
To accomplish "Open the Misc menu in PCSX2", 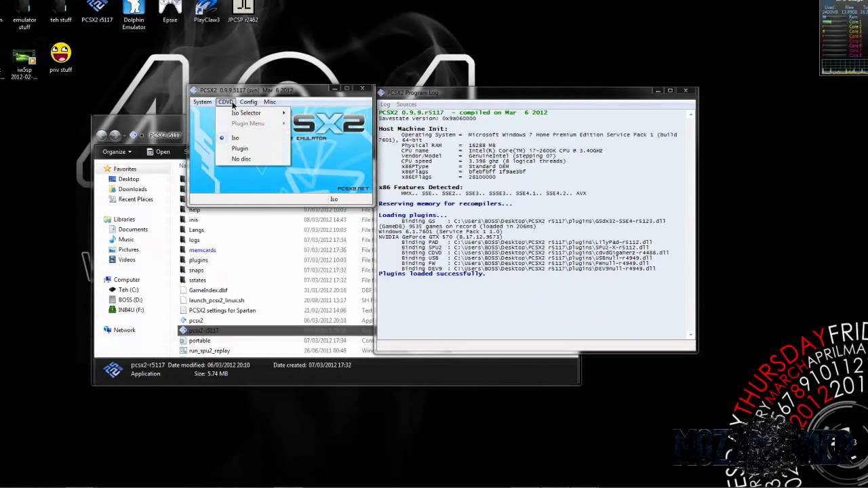I will coord(270,102).
